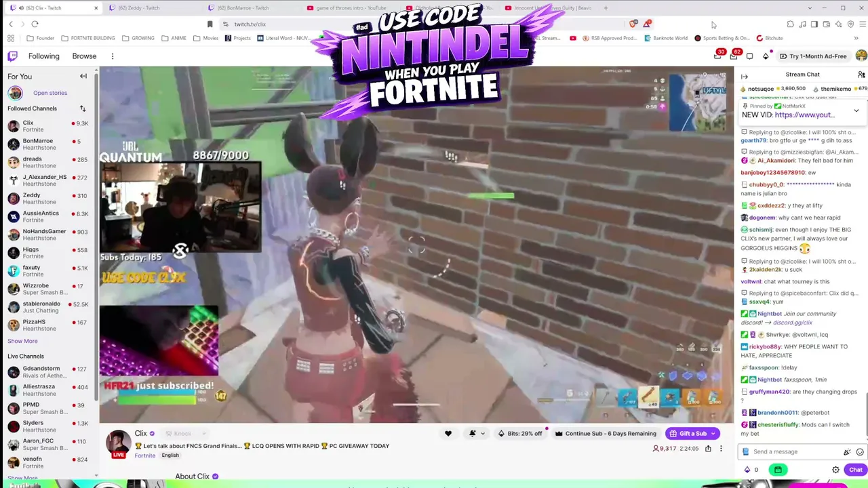Show more followed channels
This screenshot has width=868, height=488.
pos(22,341)
